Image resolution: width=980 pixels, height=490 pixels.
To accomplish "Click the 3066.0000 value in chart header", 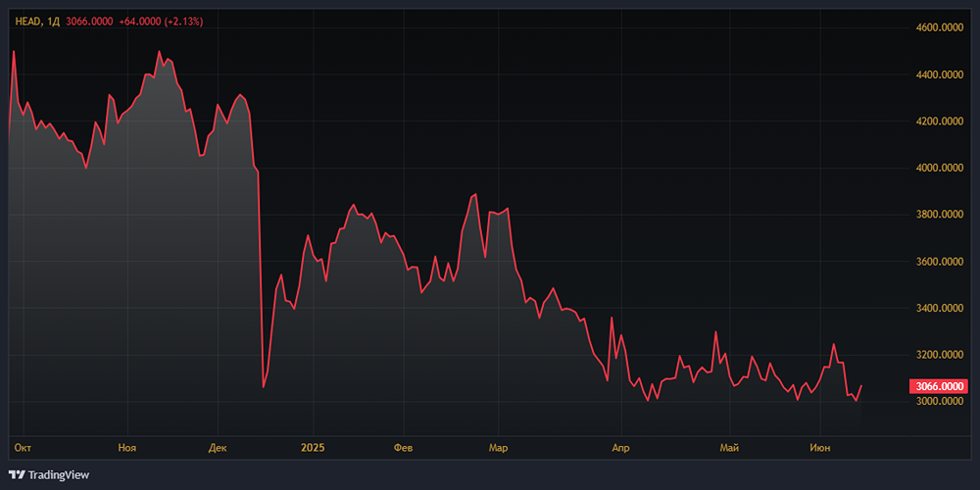I will pos(89,22).
